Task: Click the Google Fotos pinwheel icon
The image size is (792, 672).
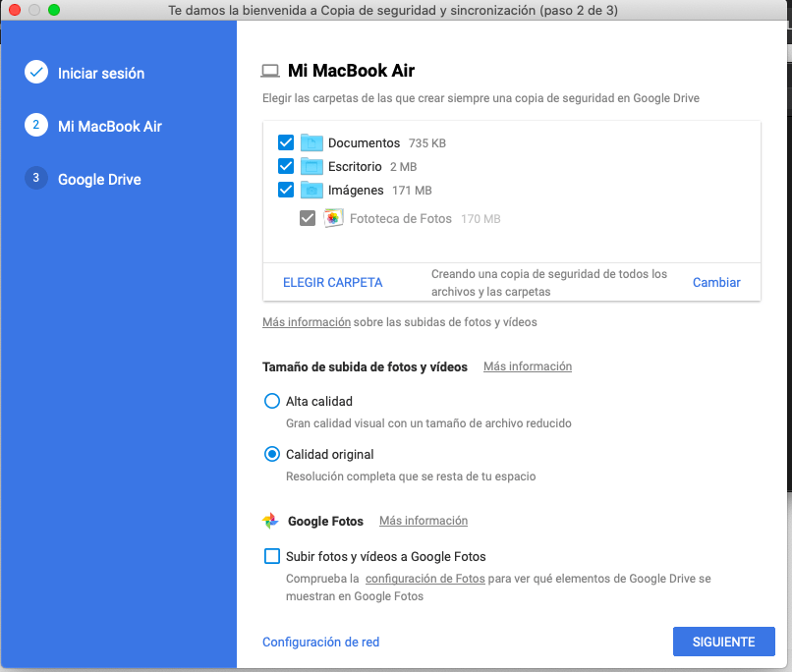Action: (x=271, y=521)
